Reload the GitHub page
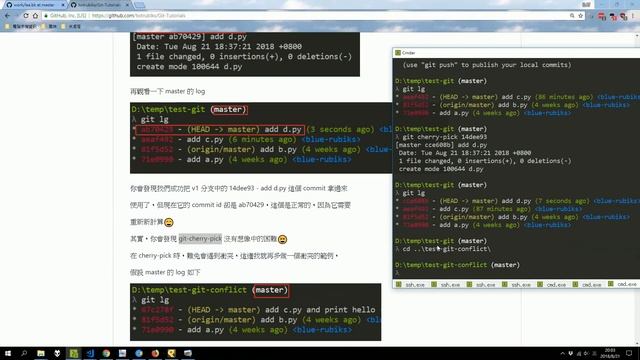 tap(26, 16)
